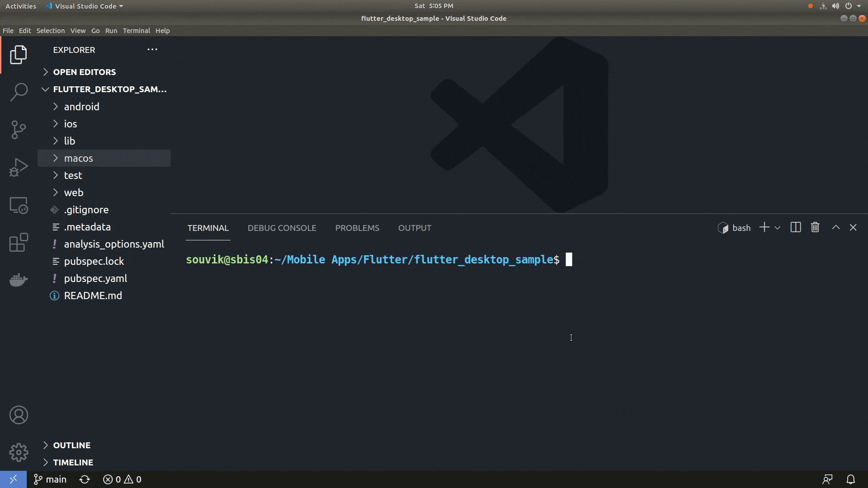
Task: Open the .gitignore file
Action: click(104, 210)
